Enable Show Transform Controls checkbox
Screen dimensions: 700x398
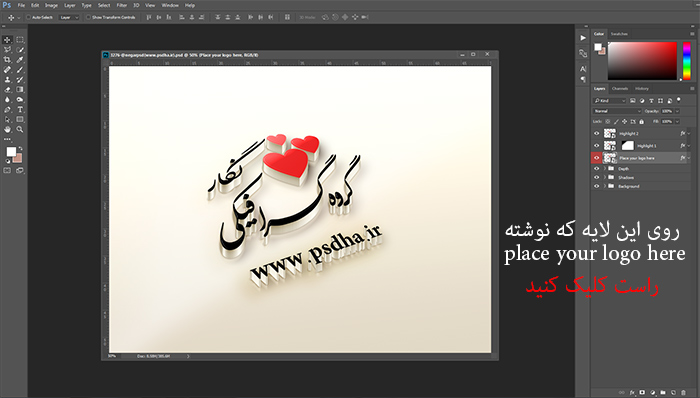(88, 17)
